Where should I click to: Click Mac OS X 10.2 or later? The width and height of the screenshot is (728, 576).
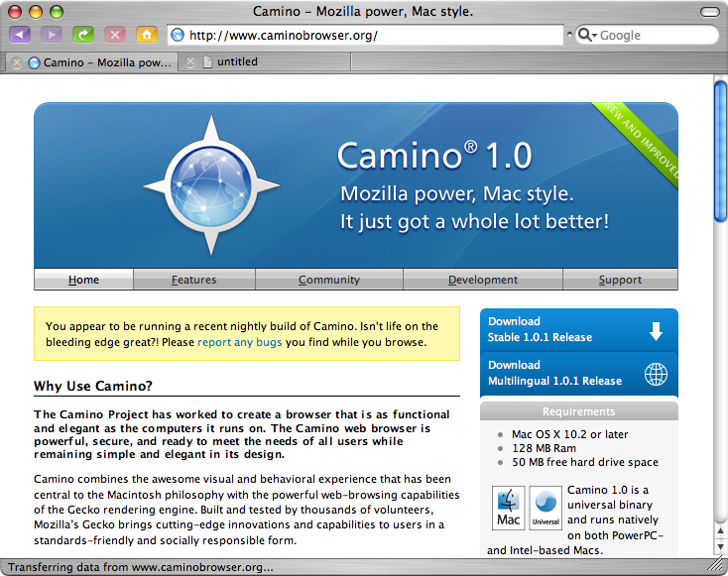pos(569,434)
